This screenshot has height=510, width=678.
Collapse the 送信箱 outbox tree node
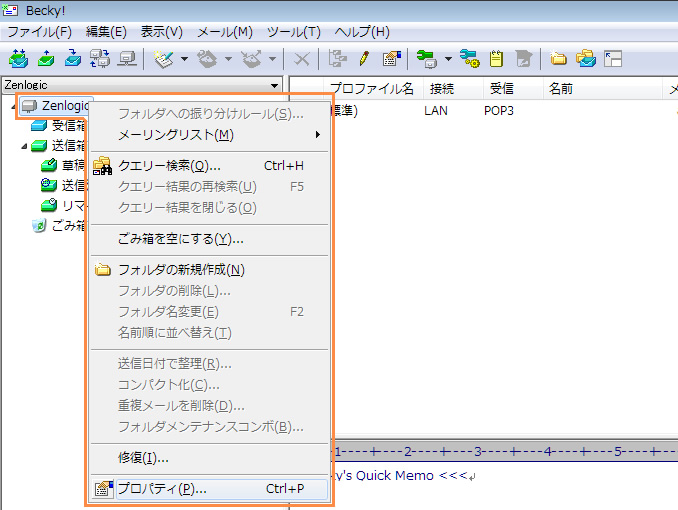tap(22, 146)
